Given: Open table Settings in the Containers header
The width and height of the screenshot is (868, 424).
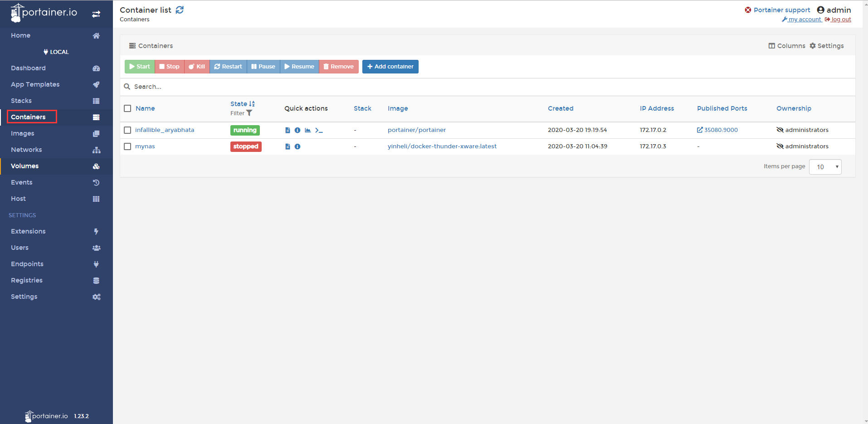Looking at the screenshot, I should click(x=827, y=46).
